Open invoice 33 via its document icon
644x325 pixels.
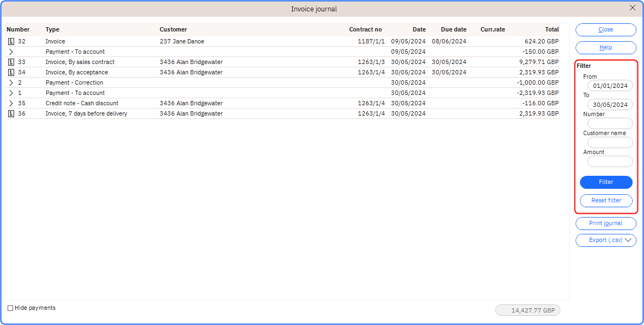pyautogui.click(x=11, y=62)
